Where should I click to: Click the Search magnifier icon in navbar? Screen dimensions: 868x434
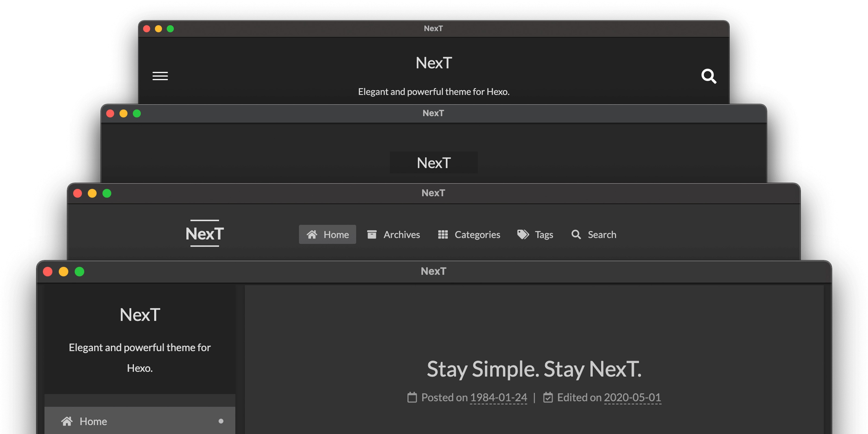[x=576, y=235]
